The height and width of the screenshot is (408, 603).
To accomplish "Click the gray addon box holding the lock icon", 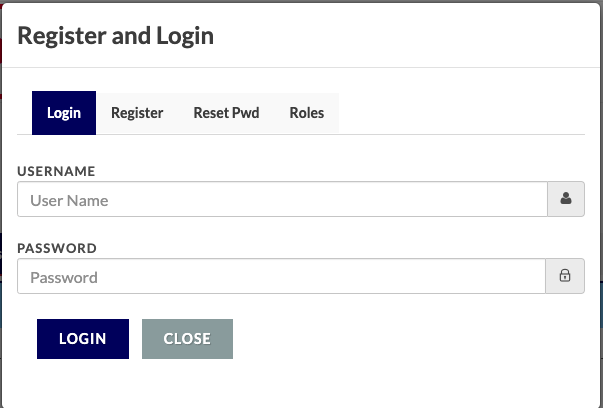I will [x=565, y=276].
